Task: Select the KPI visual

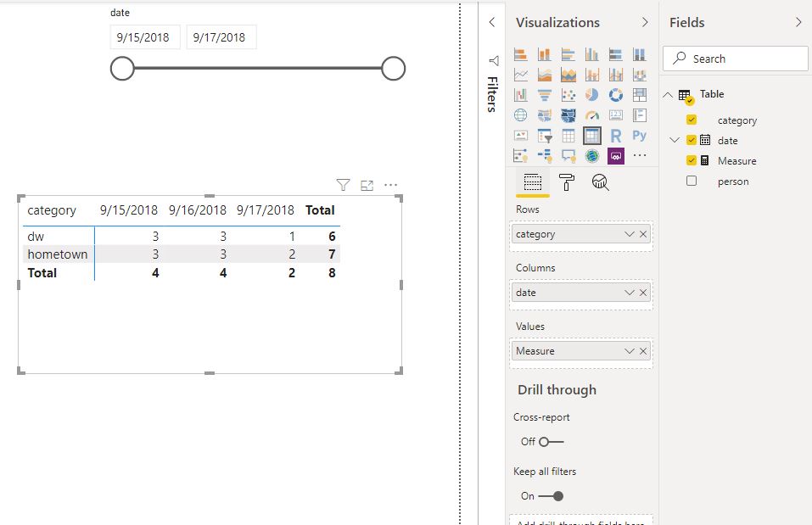Action: [520, 136]
